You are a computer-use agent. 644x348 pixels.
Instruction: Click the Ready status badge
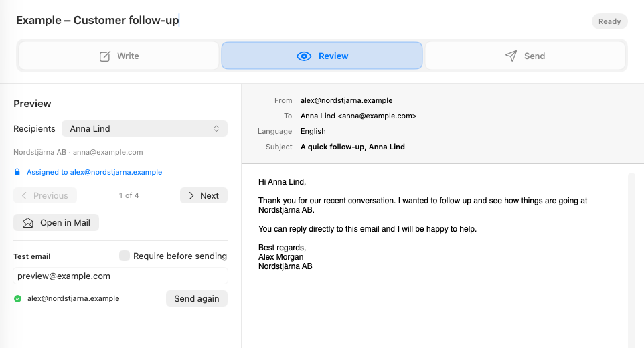coord(609,21)
